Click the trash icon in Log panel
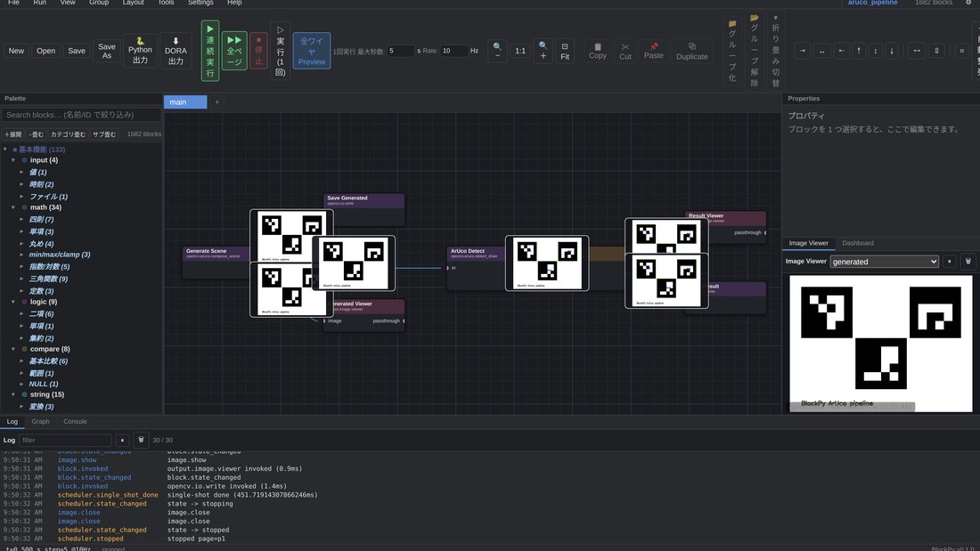 click(x=141, y=440)
